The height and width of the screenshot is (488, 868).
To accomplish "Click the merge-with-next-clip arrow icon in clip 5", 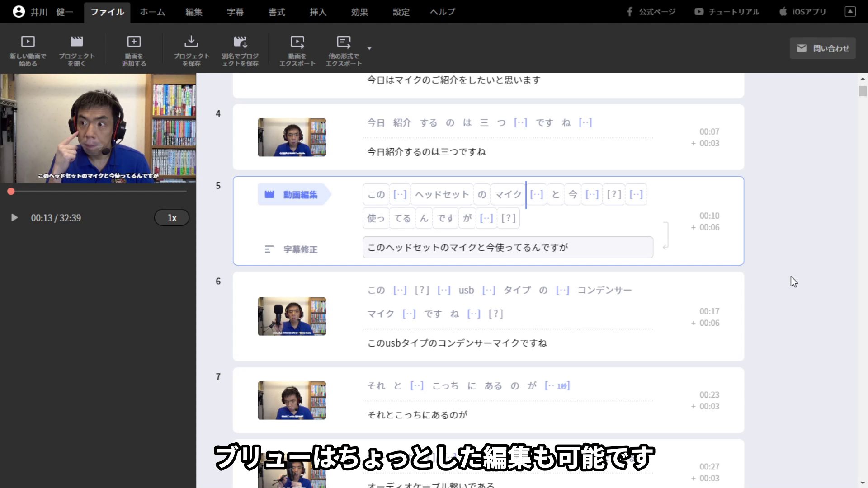I will 665,236.
